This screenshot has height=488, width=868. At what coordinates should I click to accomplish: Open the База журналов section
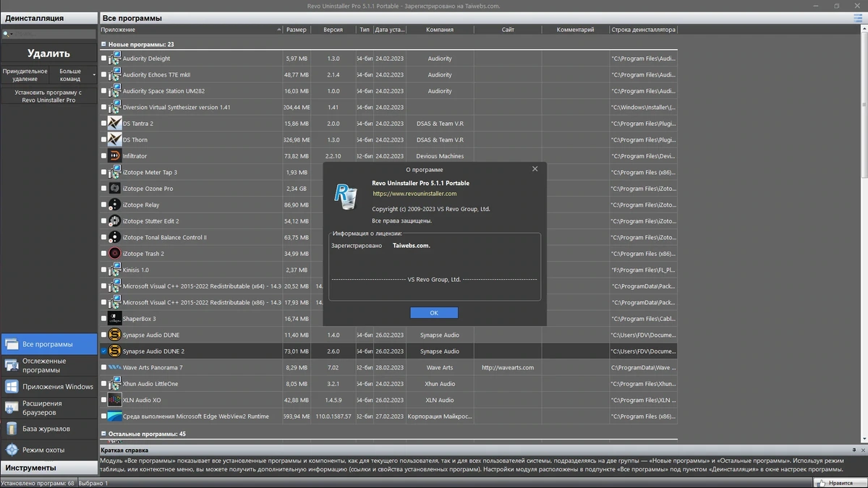[x=48, y=429]
